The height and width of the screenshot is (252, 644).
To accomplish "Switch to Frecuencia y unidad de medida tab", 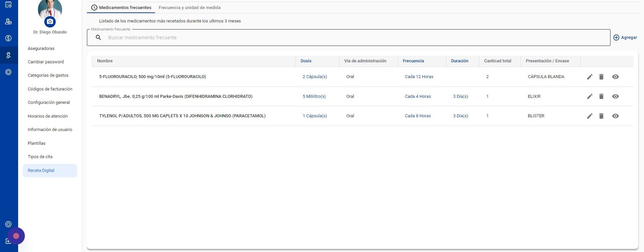I will point(190,7).
